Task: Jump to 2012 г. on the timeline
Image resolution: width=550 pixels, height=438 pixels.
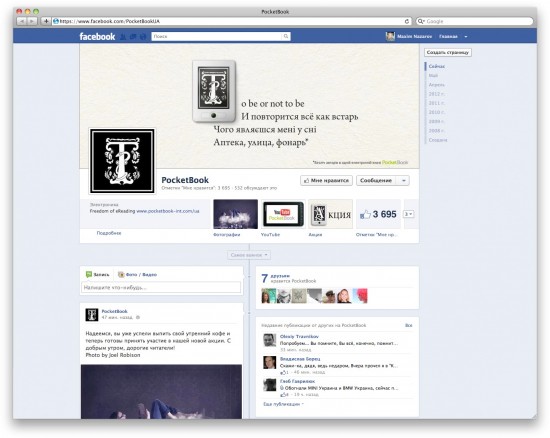Action: click(437, 94)
